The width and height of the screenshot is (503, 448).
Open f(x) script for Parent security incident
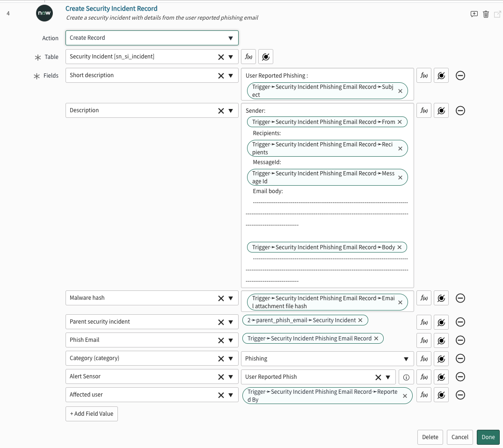point(424,322)
